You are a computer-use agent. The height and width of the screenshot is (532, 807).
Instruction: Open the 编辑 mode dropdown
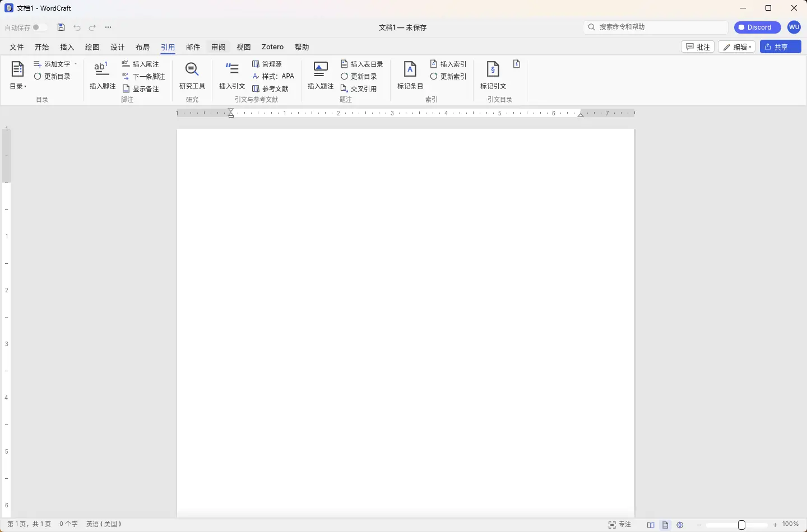click(737, 47)
